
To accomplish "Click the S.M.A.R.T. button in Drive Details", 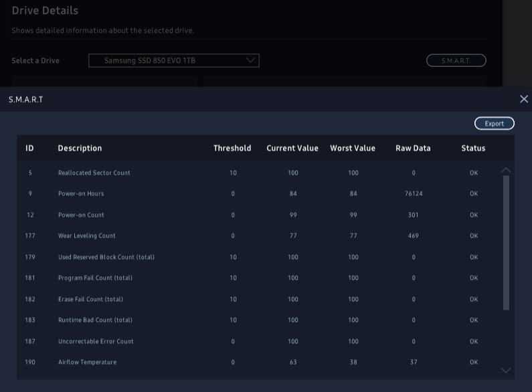I will click(x=456, y=61).
